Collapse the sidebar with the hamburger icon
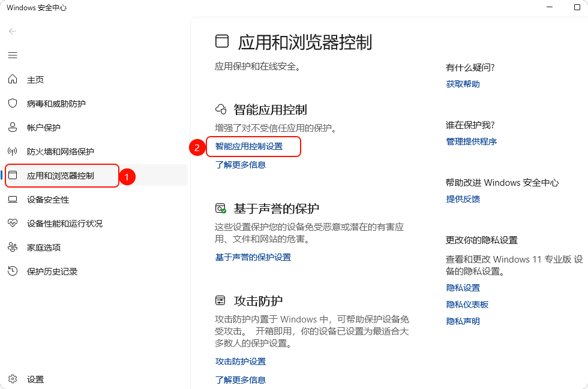The width and height of the screenshot is (588, 389). (12, 55)
